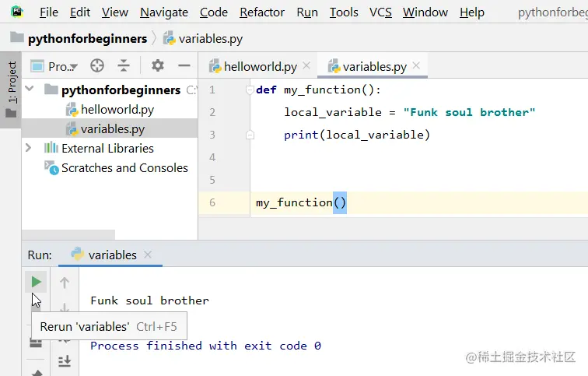The width and height of the screenshot is (588, 376).
Task: Open the Project view dropdown
Action: tap(54, 66)
